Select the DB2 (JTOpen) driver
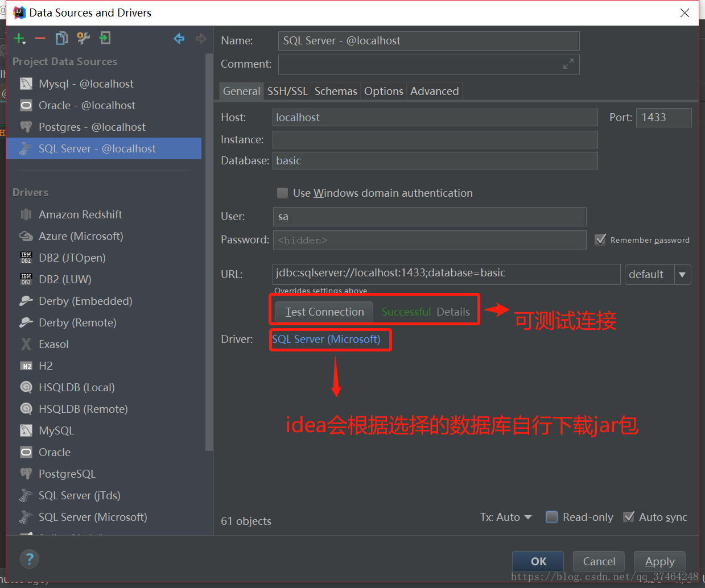Image resolution: width=705 pixels, height=588 pixels. pyautogui.click(x=104, y=258)
